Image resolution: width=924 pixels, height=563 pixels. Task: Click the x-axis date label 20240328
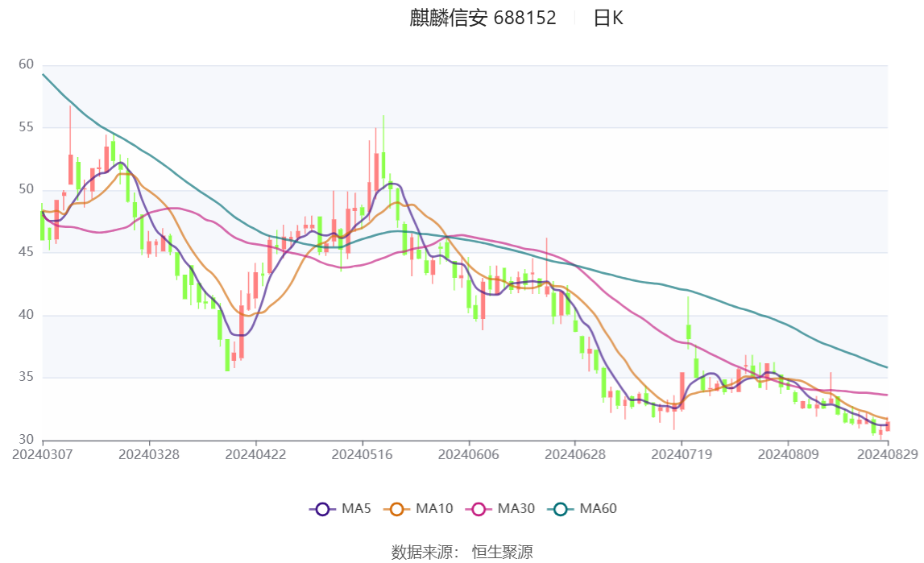click(149, 454)
